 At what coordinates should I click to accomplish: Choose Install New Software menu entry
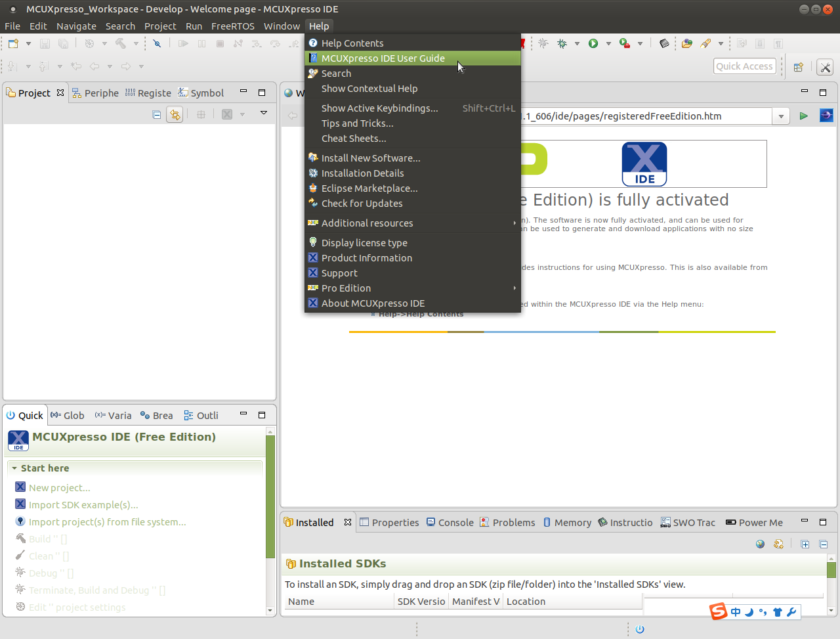(413, 158)
